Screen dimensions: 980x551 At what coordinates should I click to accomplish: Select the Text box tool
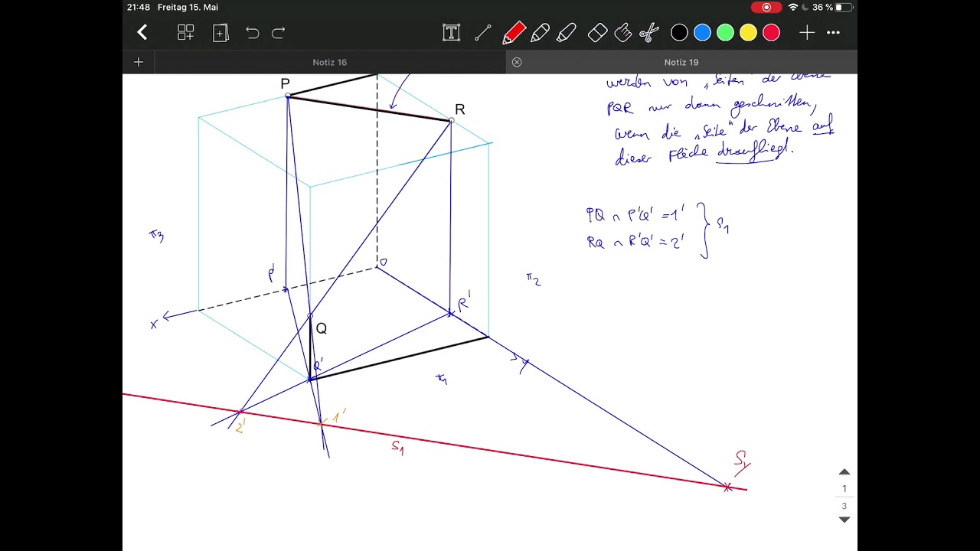click(452, 32)
